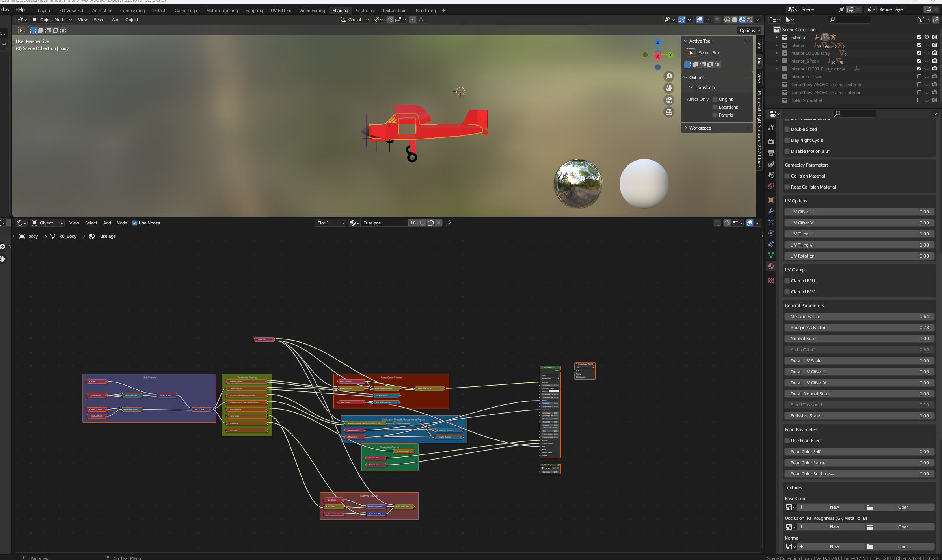Viewport: 942px width, 560px height.
Task: Uncheck the Use Nodes checkbox
Action: tap(135, 223)
